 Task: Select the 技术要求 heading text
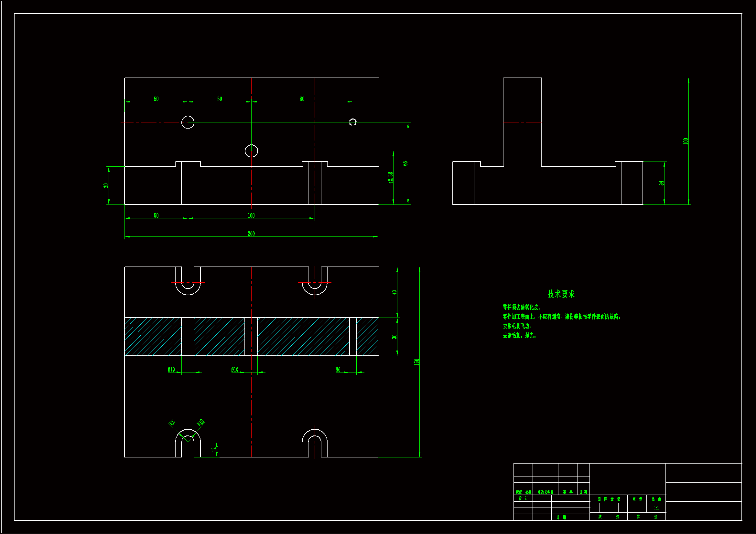pos(561,294)
